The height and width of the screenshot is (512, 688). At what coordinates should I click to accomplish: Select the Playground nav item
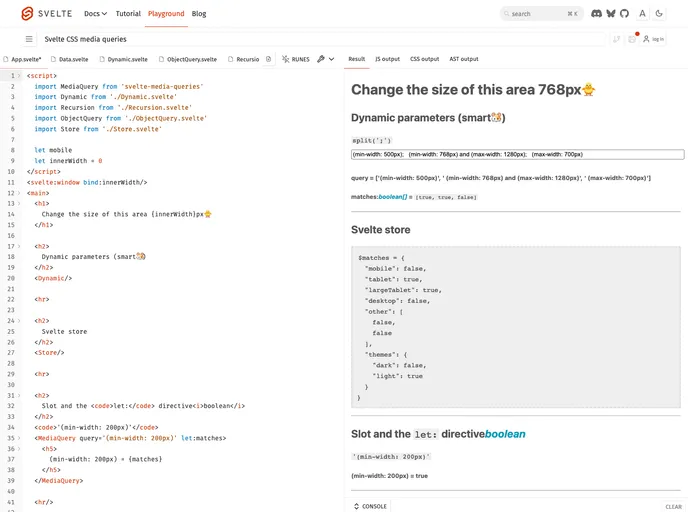[x=166, y=14]
